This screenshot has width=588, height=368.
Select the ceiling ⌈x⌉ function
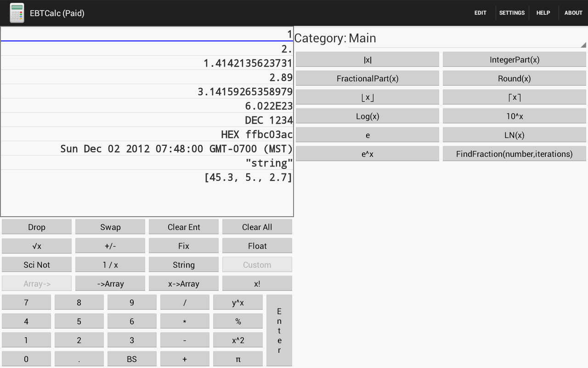(514, 97)
